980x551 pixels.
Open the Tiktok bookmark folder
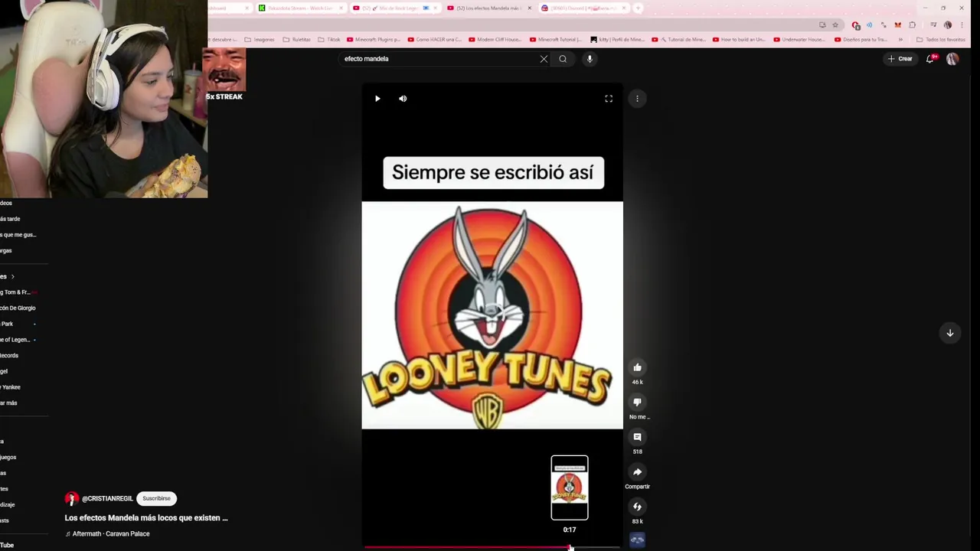tap(328, 40)
